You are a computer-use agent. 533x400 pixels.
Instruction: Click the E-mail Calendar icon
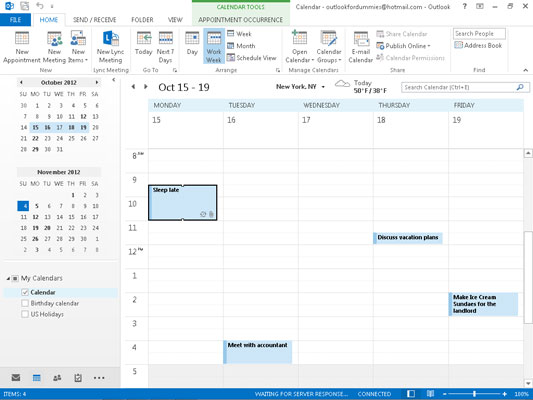pos(361,47)
